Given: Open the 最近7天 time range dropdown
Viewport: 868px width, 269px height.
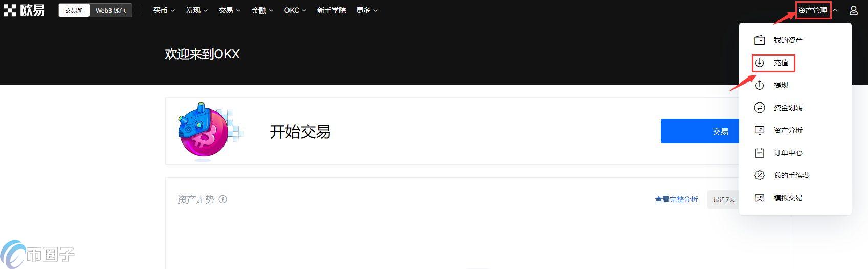Looking at the screenshot, I should pyautogui.click(x=723, y=199).
